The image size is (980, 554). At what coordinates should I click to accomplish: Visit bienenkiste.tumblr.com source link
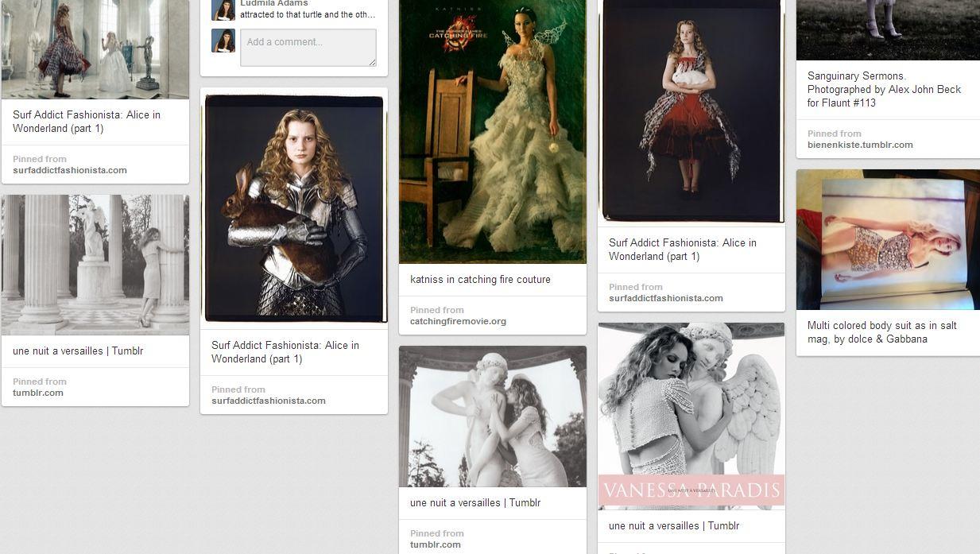point(860,145)
